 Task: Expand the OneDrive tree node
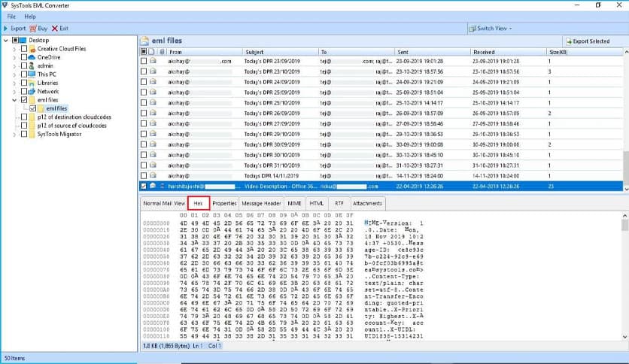tap(14, 57)
